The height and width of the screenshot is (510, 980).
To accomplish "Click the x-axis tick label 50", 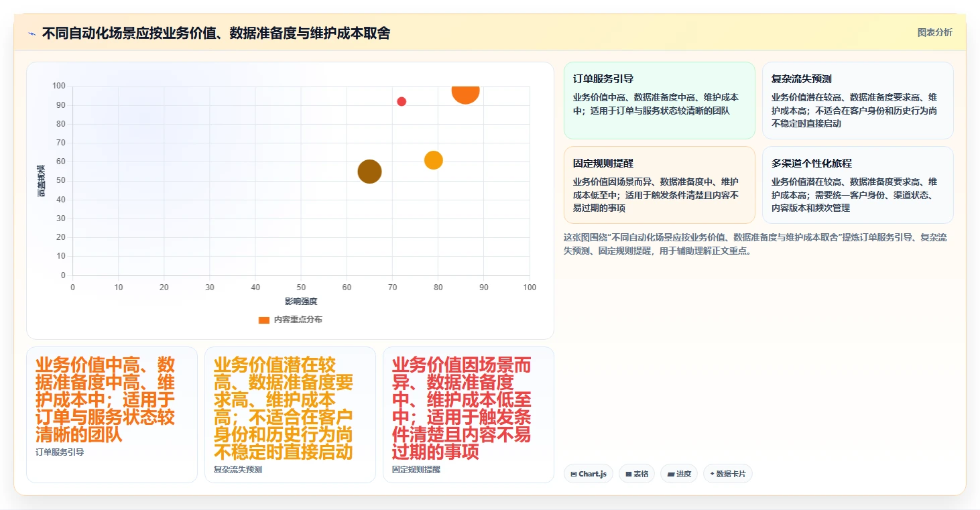I will tap(301, 288).
